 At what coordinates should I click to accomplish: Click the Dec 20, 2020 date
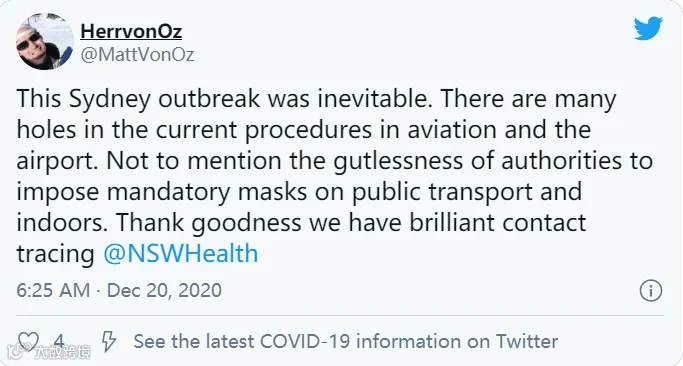click(x=164, y=291)
